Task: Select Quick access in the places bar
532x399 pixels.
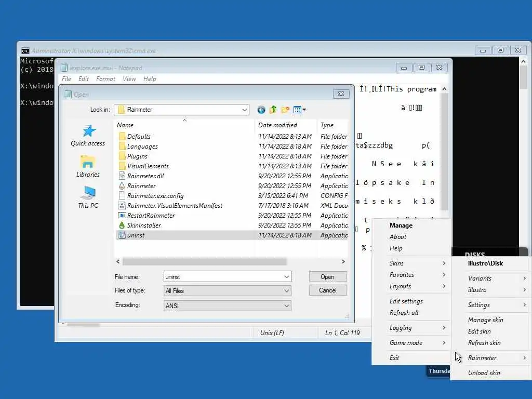Action: [x=88, y=136]
